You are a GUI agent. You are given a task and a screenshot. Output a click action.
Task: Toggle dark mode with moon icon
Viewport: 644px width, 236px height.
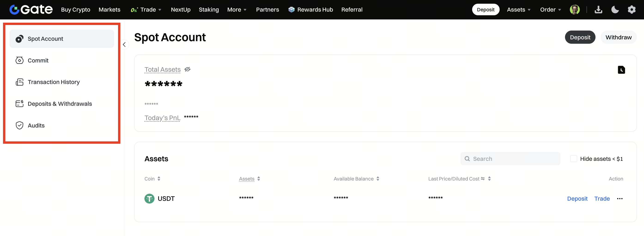pos(615,9)
